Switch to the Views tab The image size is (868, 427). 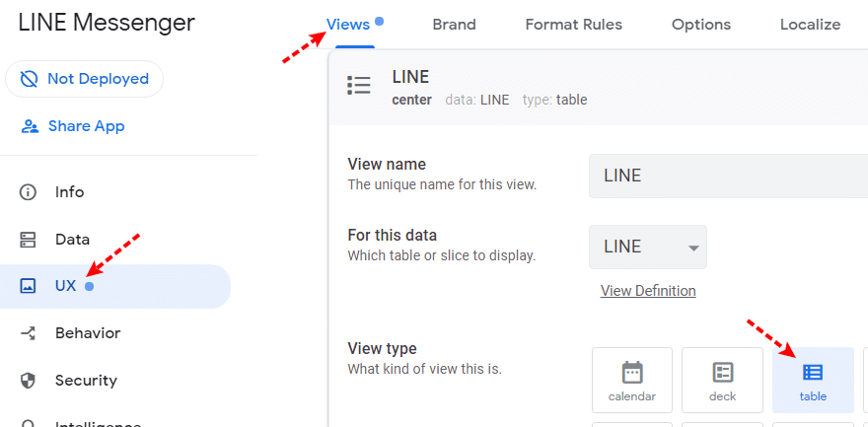348,25
